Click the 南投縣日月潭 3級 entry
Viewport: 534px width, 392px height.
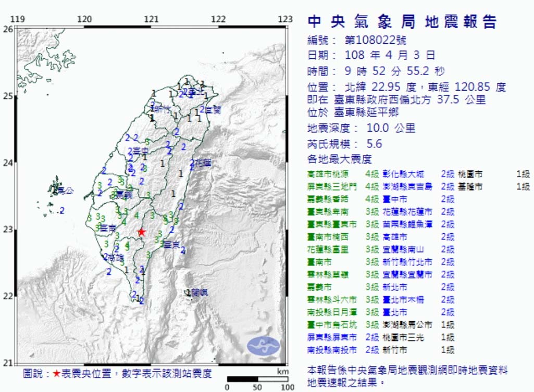343,312
